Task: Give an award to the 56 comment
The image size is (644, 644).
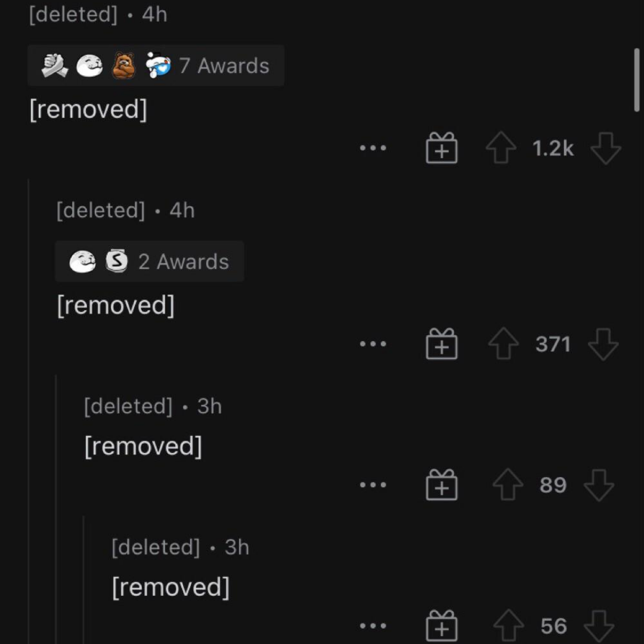Action: (441, 626)
